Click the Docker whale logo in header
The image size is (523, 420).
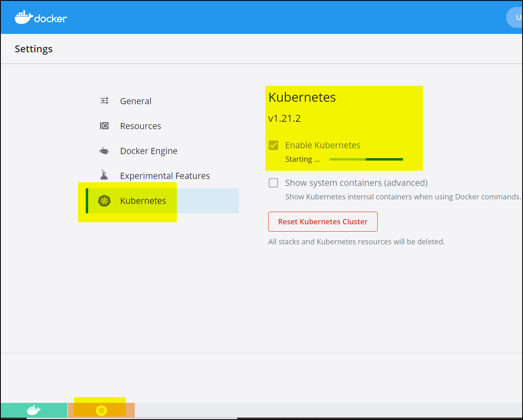41,18
